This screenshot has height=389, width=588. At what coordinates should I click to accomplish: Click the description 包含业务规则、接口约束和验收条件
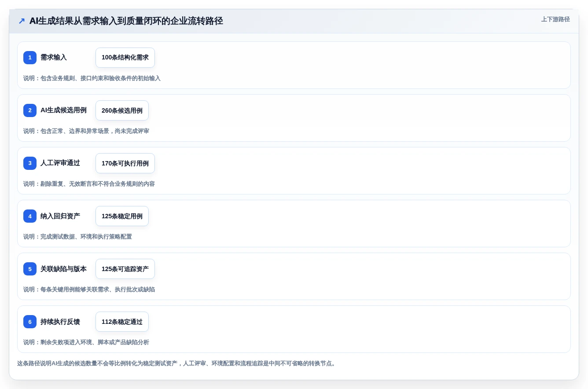coord(92,78)
